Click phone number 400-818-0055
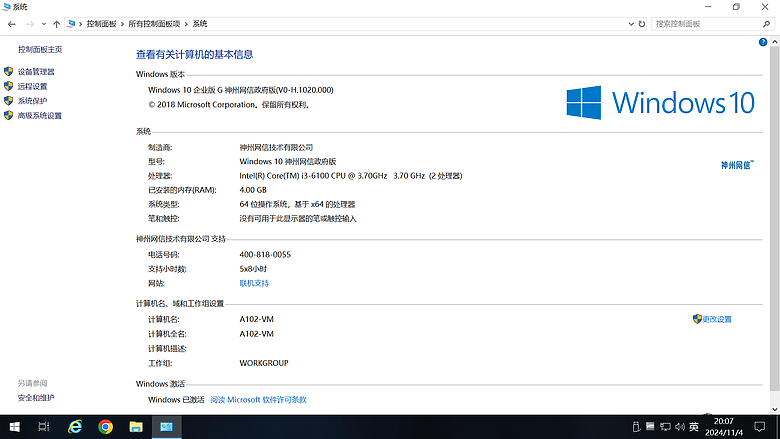Image resolution: width=780 pixels, height=439 pixels. click(x=265, y=255)
